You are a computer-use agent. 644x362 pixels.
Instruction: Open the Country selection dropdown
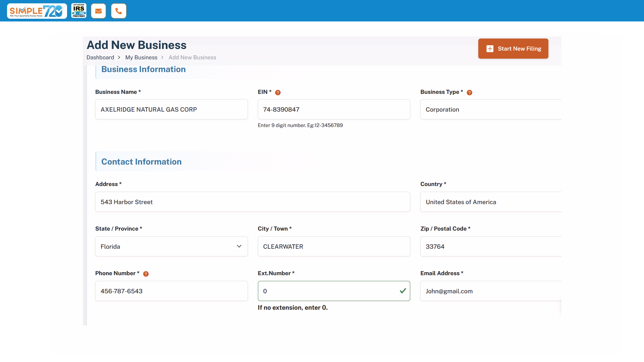click(x=491, y=202)
